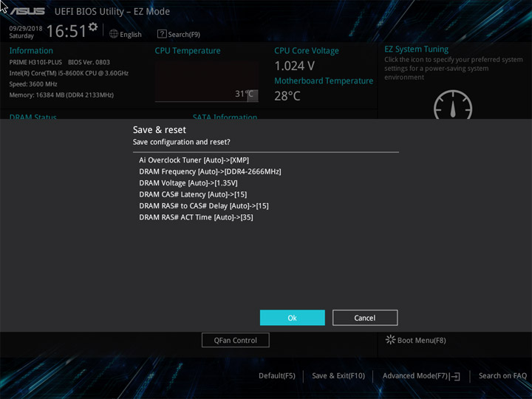Click BIOS Ver. 0803 text
The width and height of the screenshot is (532, 399).
89,62
